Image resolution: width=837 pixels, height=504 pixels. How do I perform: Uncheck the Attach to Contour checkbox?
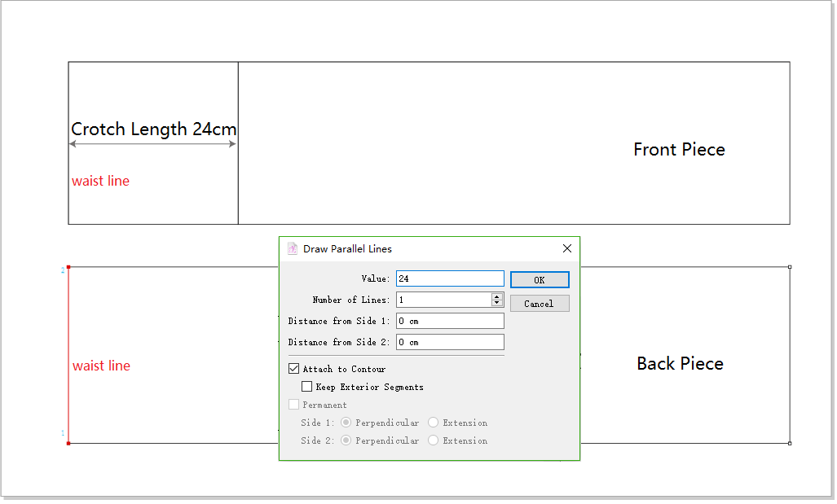(x=294, y=369)
